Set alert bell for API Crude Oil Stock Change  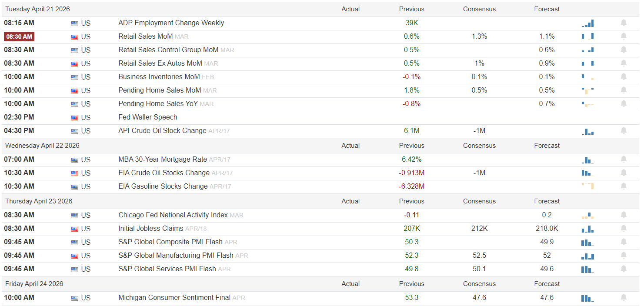624,130
